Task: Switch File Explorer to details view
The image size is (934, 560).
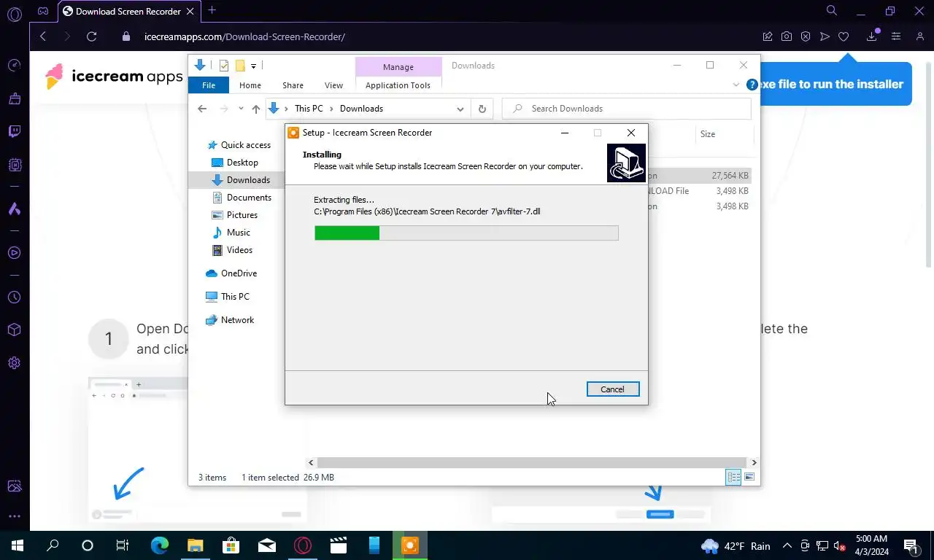Action: pos(733,477)
